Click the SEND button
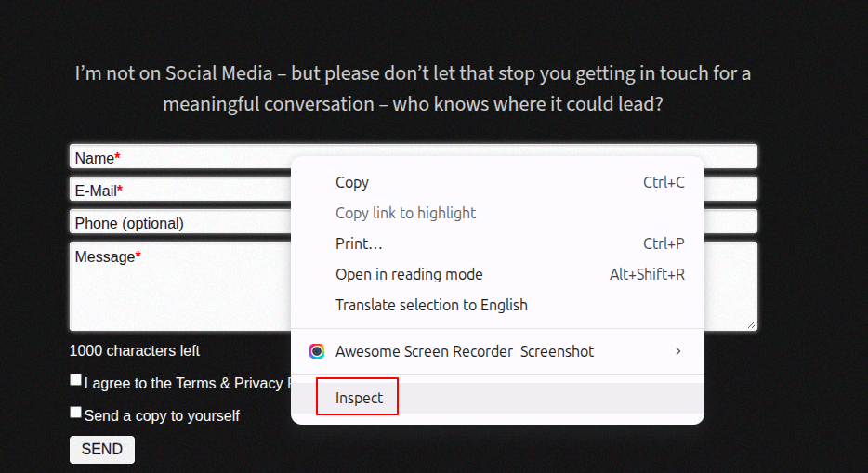 tap(102, 449)
